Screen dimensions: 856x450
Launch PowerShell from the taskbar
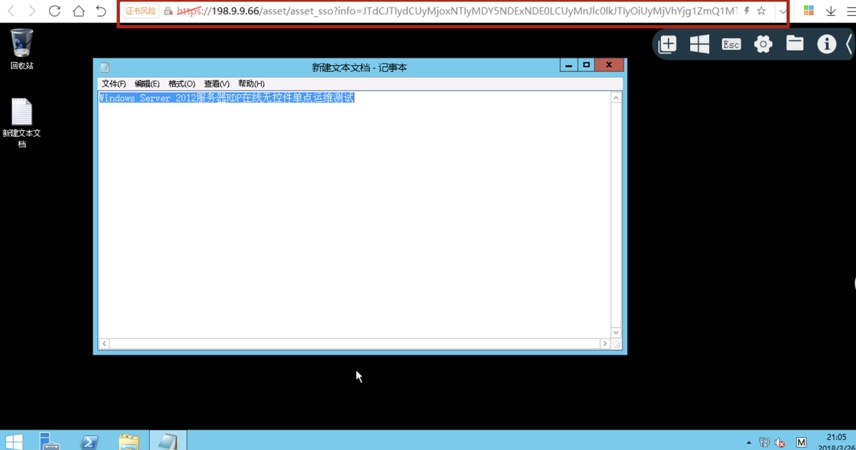(89, 441)
